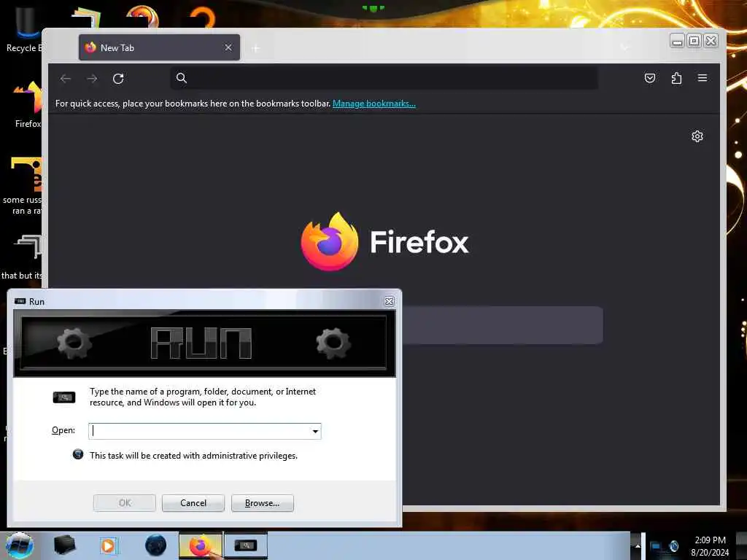Open New Tab personalize gear icon
747x560 pixels.
pyautogui.click(x=697, y=136)
